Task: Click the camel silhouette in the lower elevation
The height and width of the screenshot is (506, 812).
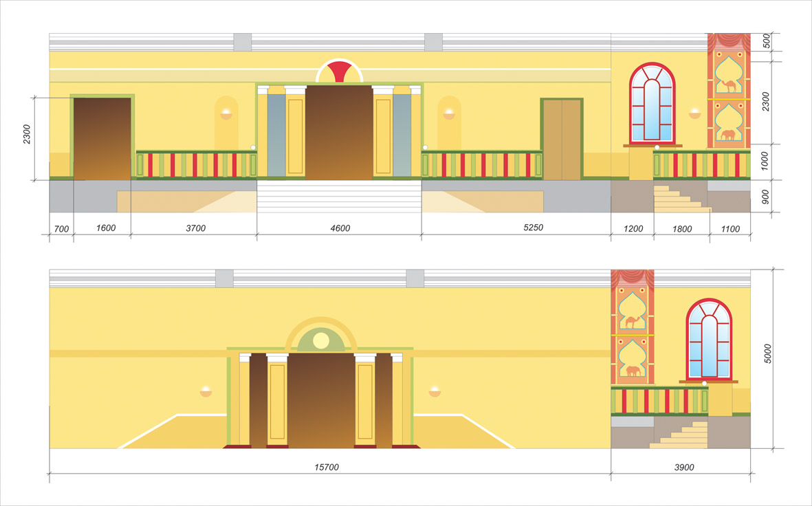Action: [x=632, y=321]
